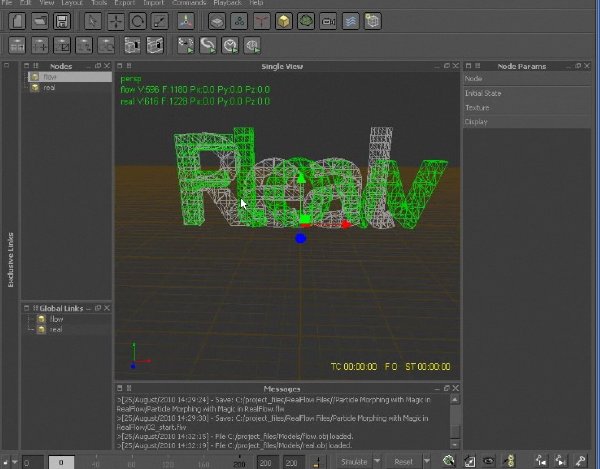This screenshot has width=600, height=469.
Task: Click the New Project file icon
Action: (x=17, y=21)
